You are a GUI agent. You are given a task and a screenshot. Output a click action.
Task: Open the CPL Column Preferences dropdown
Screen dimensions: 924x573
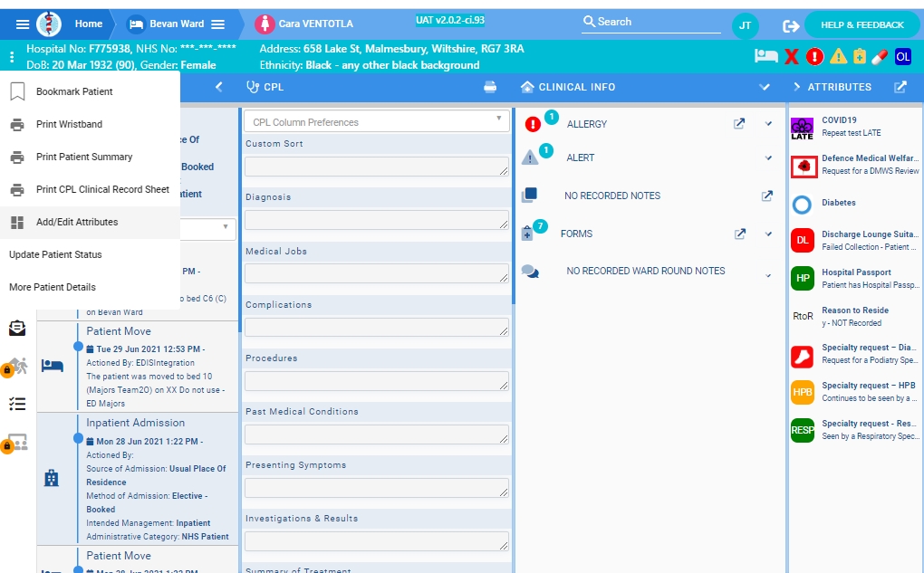click(377, 122)
